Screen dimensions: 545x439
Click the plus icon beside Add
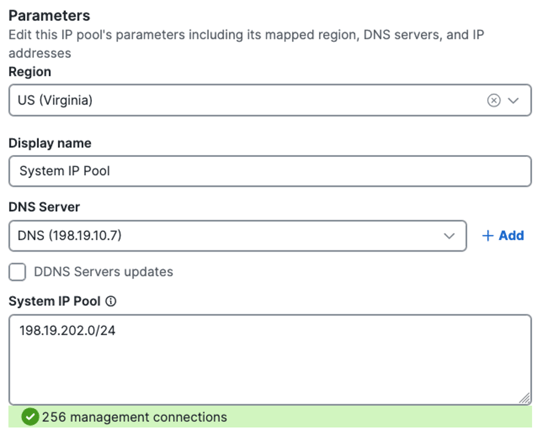(488, 236)
